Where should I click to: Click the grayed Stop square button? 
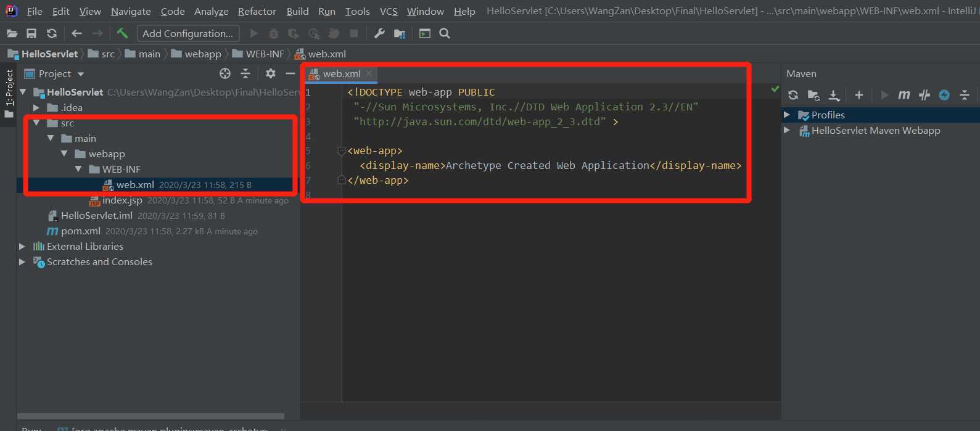pyautogui.click(x=354, y=33)
